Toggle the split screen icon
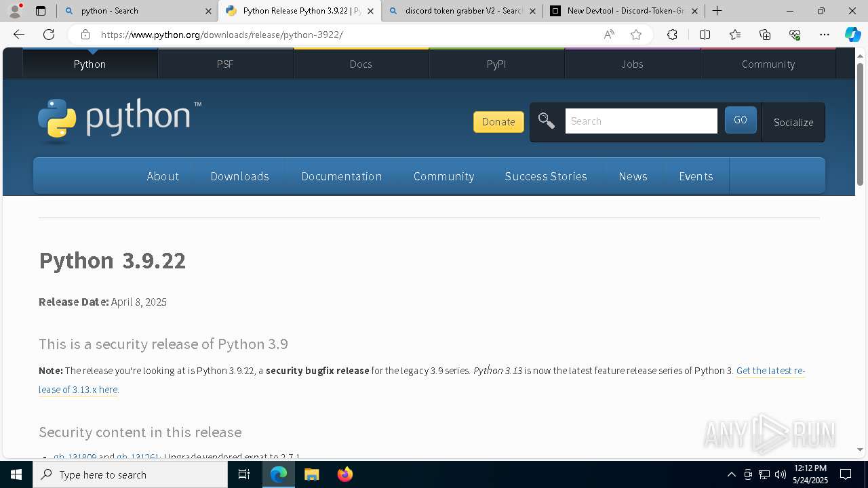 [x=705, y=35]
